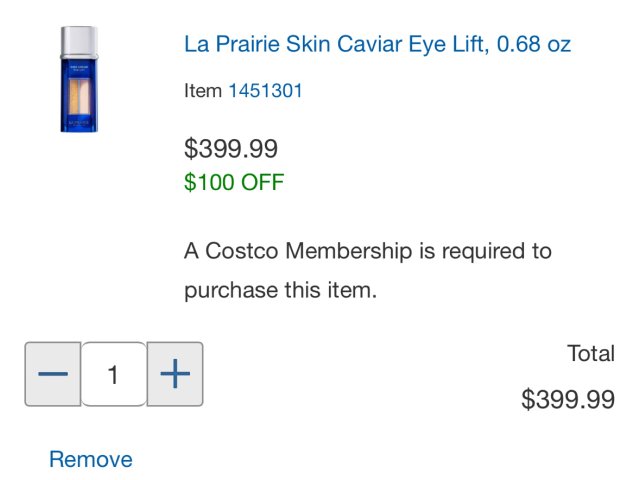Click the Total label
Viewport: 640px width, 480px height.
click(x=590, y=353)
